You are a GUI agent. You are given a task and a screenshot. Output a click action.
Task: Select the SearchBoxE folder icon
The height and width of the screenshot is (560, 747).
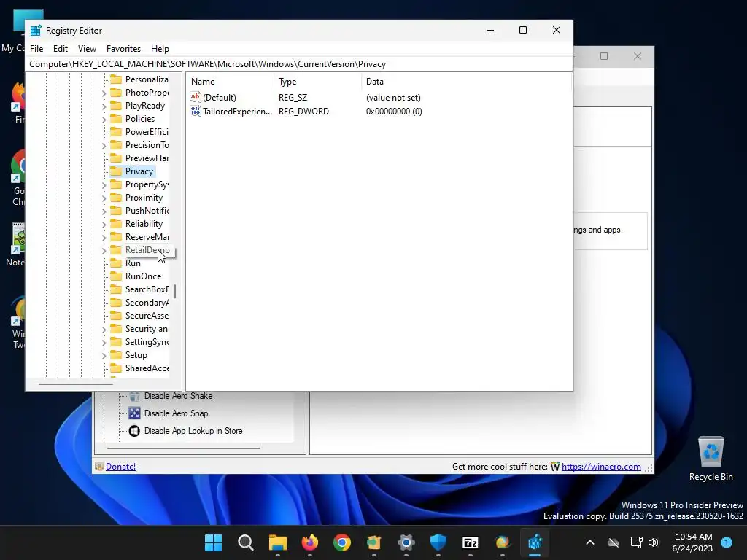tap(116, 289)
